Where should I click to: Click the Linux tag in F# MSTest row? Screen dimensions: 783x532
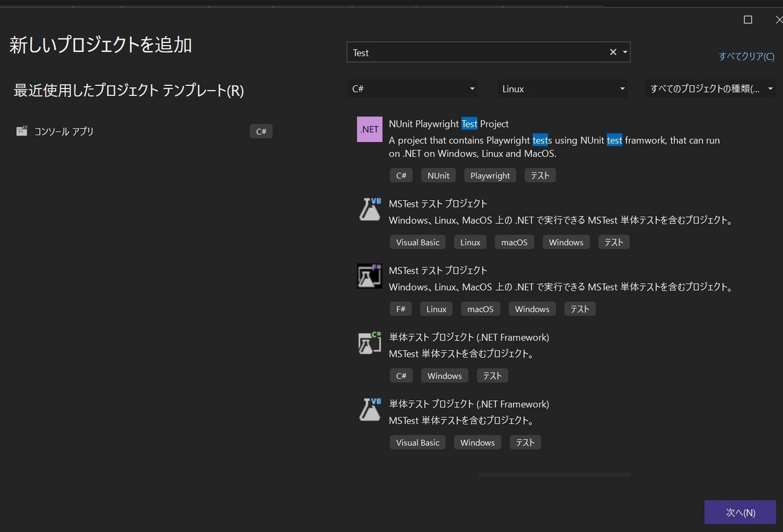(x=437, y=309)
